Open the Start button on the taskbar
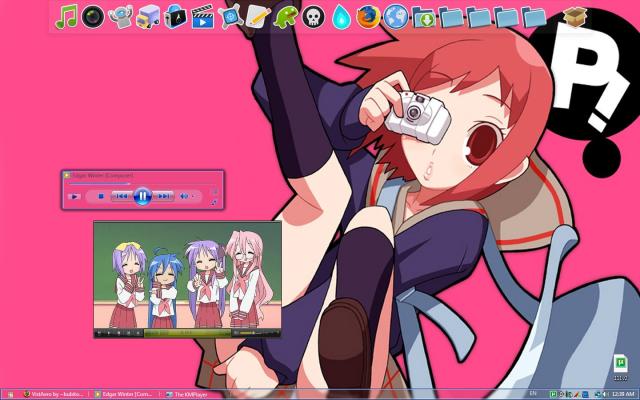Screen dimensions: 640x400 tap(10, 395)
